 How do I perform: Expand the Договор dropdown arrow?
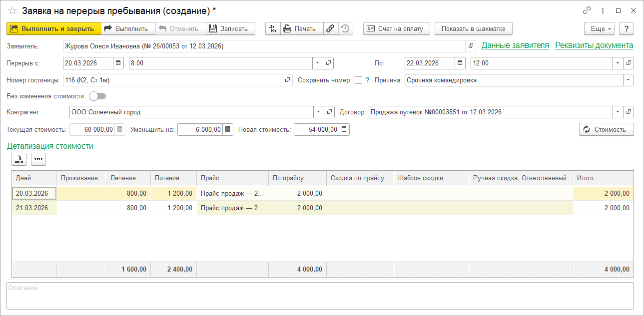pyautogui.click(x=618, y=112)
